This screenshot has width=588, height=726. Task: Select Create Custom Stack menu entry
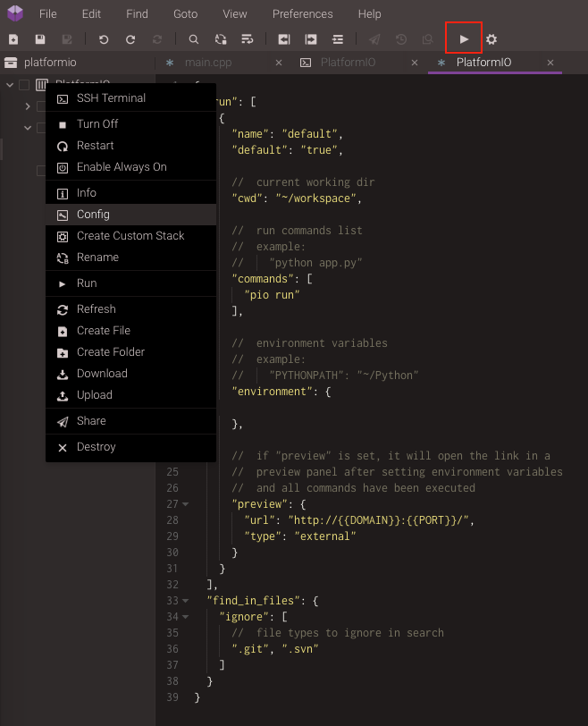(x=130, y=236)
